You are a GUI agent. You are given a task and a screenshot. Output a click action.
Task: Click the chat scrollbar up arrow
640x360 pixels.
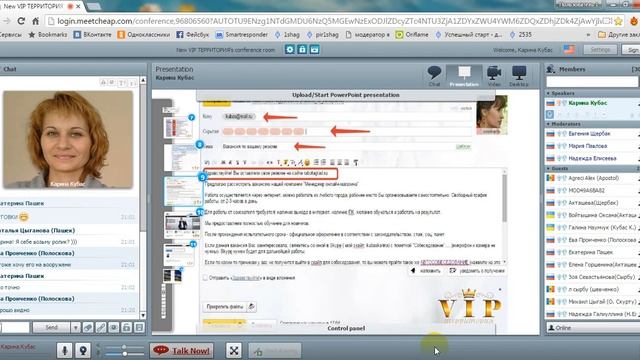coord(143,80)
